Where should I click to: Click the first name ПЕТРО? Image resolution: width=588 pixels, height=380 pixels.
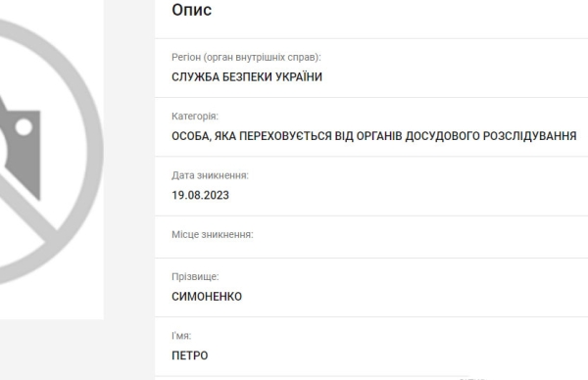point(190,356)
